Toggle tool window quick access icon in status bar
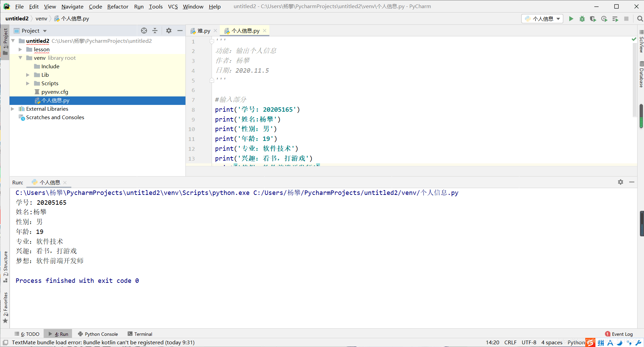Image resolution: width=644 pixels, height=347 pixels. (5, 342)
